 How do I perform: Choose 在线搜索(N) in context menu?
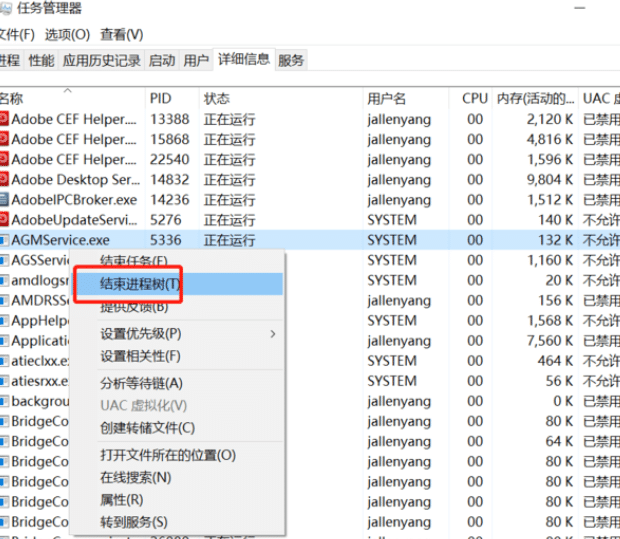[178, 478]
